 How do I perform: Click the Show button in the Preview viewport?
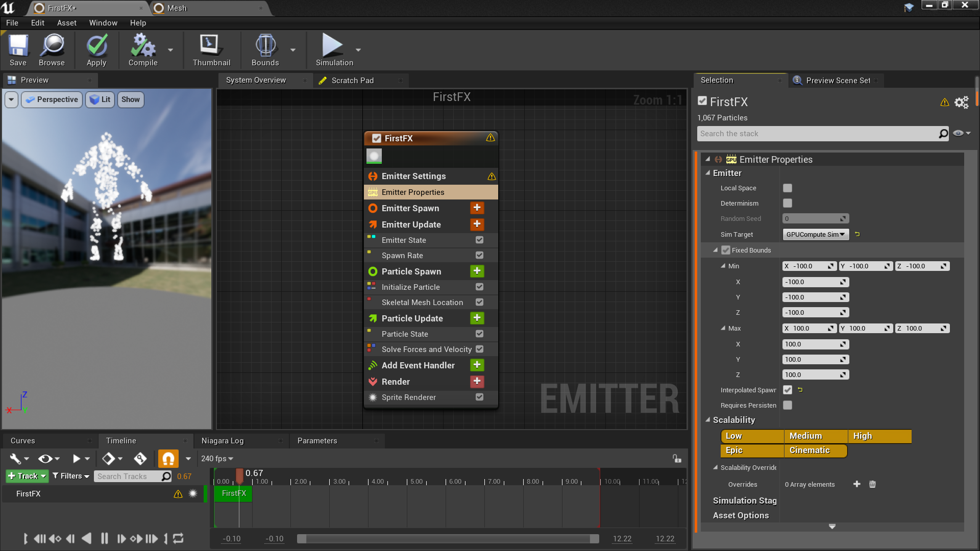(130, 99)
